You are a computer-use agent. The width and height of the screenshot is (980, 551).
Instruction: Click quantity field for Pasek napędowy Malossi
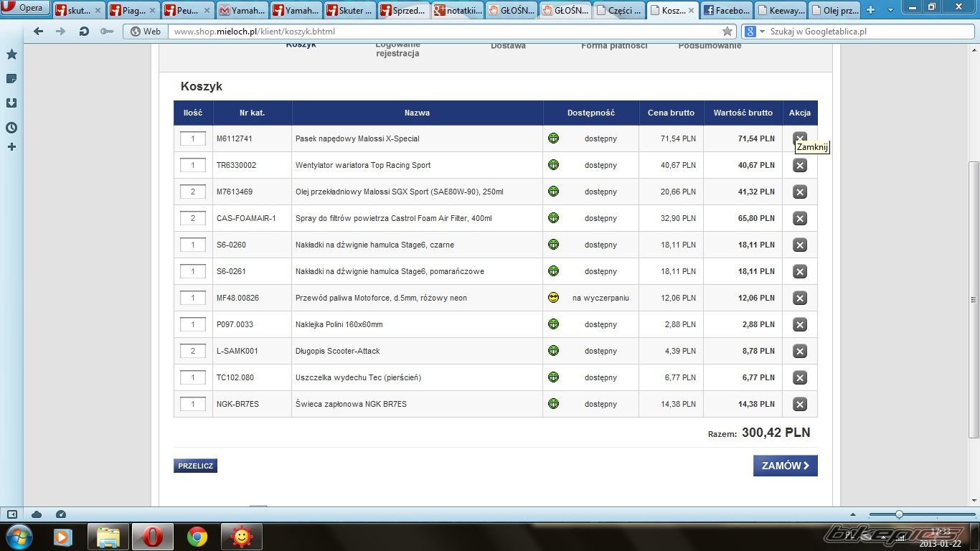click(193, 138)
